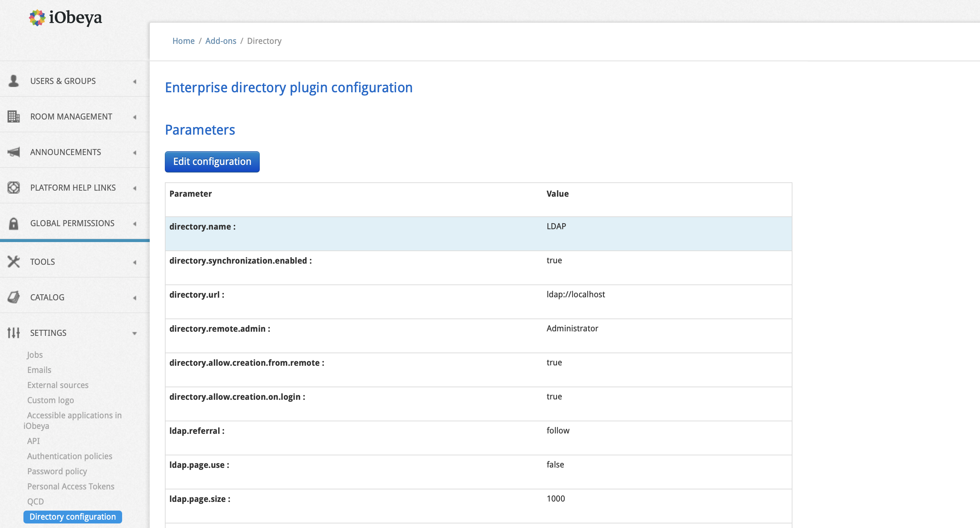Viewport: 980px width, 528px height.
Task: Click the iObeya logo
Action: [65, 17]
